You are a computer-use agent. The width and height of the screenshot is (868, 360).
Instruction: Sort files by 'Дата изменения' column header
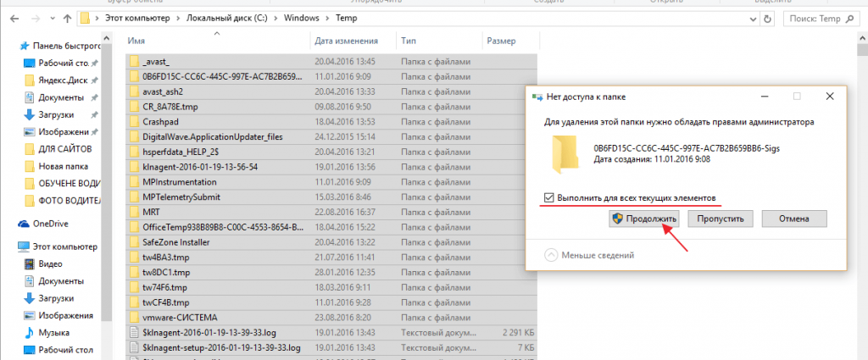click(345, 40)
